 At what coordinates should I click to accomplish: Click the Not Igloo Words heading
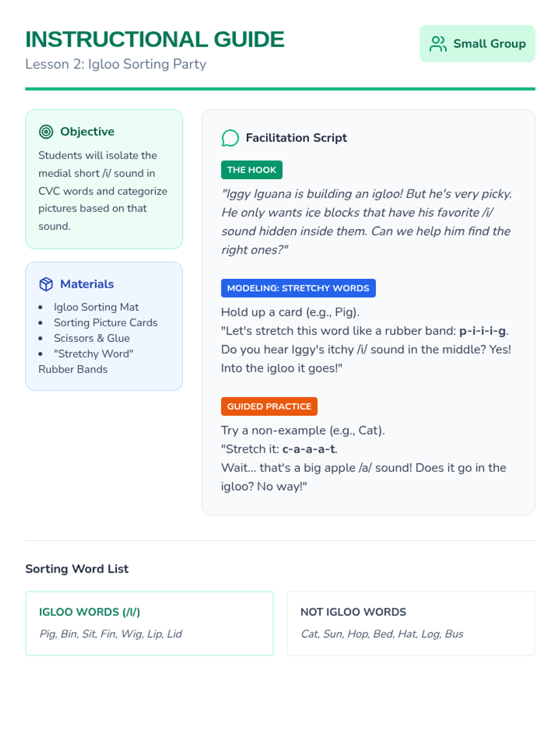[353, 612]
